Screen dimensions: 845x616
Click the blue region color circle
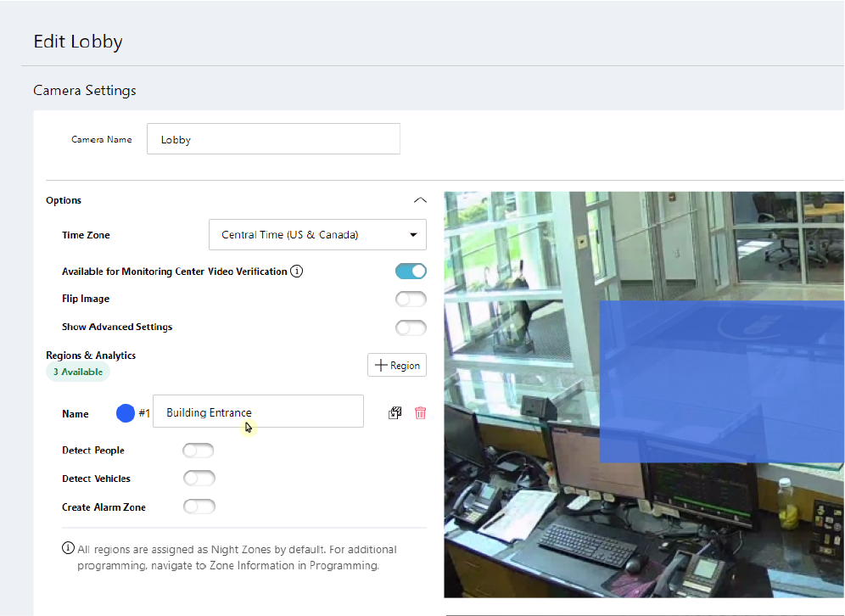coord(126,413)
